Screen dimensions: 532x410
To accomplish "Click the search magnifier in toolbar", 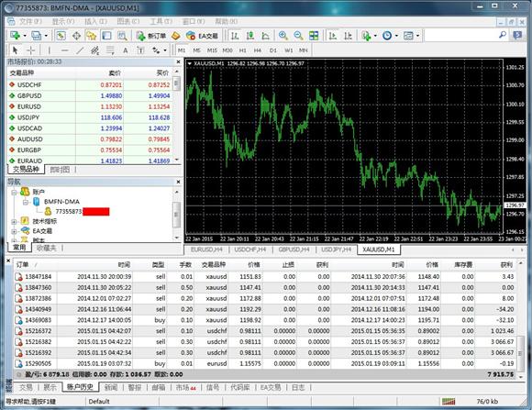I will [x=503, y=35].
